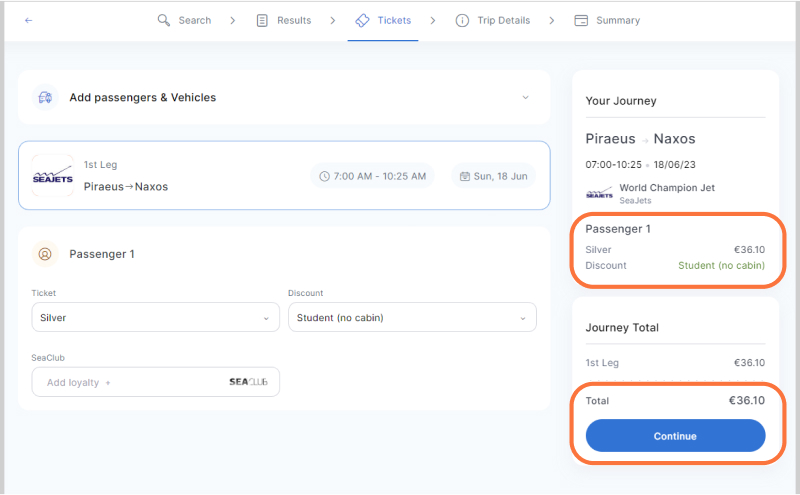
Task: Open the Ticket dropdown showing Silver
Action: 156,317
